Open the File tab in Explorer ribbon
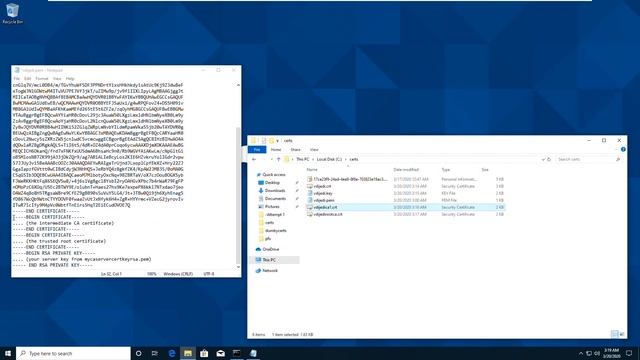This screenshot has height=360, width=640. [257, 150]
